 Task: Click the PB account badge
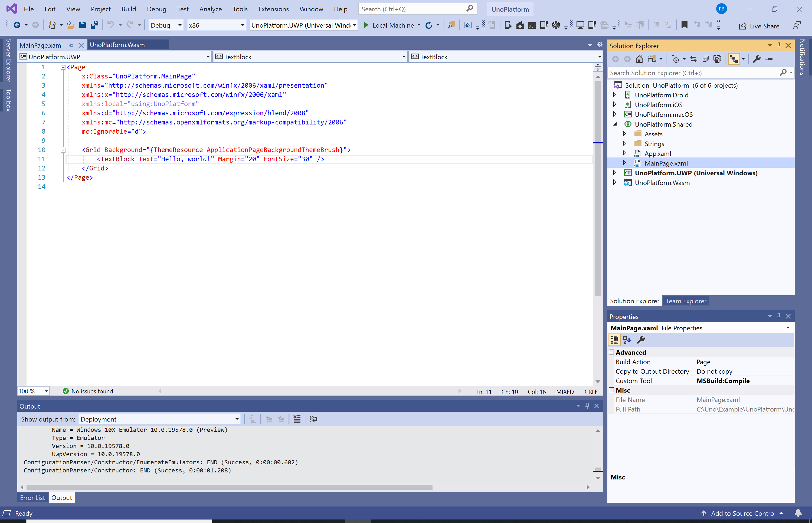[721, 9]
